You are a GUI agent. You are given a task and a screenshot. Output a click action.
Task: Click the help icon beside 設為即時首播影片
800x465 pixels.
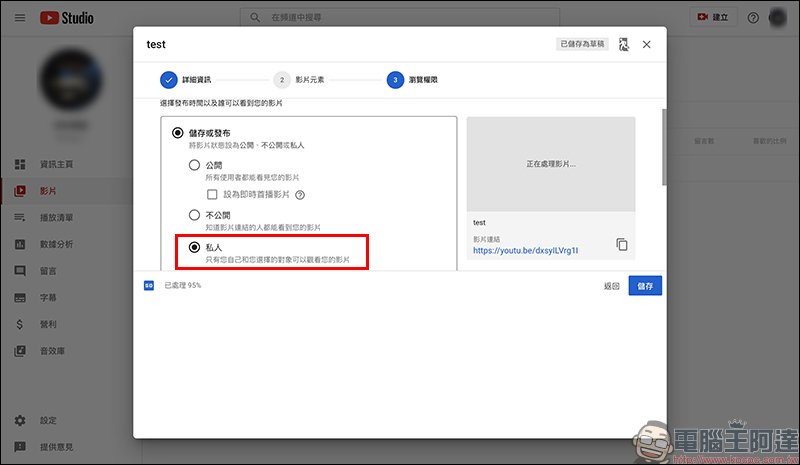[x=300, y=195]
